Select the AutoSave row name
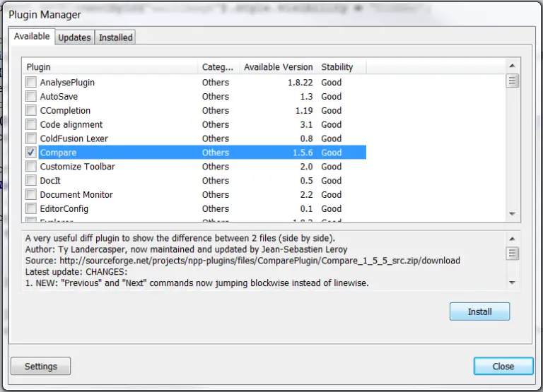543x392 pixels. (x=59, y=97)
